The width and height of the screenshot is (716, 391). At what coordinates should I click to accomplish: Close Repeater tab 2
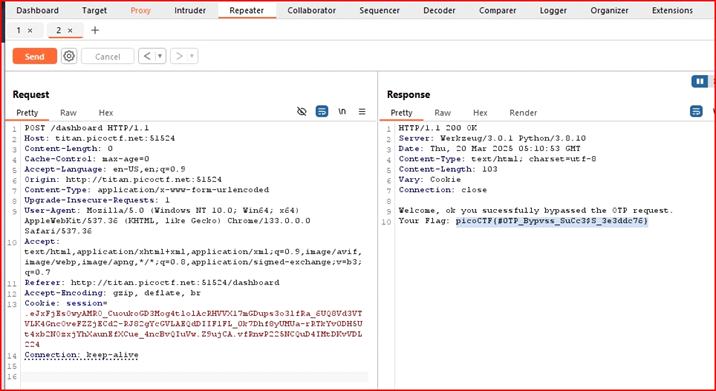(70, 31)
